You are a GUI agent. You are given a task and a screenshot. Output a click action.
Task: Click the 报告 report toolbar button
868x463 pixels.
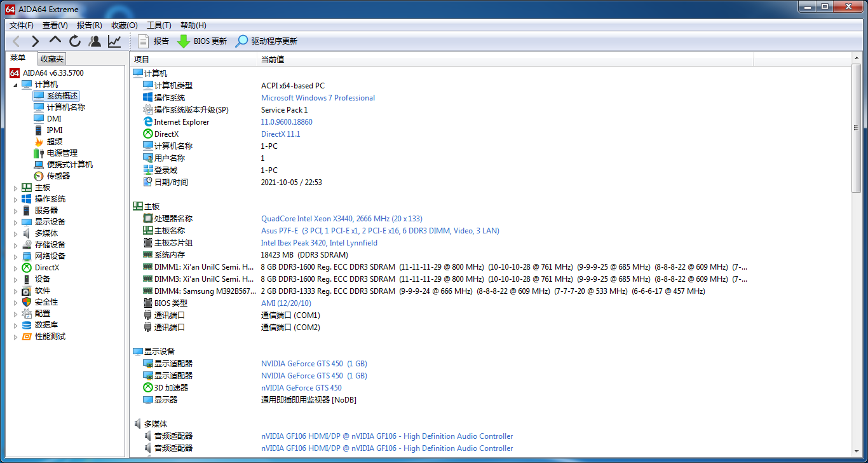click(x=153, y=41)
